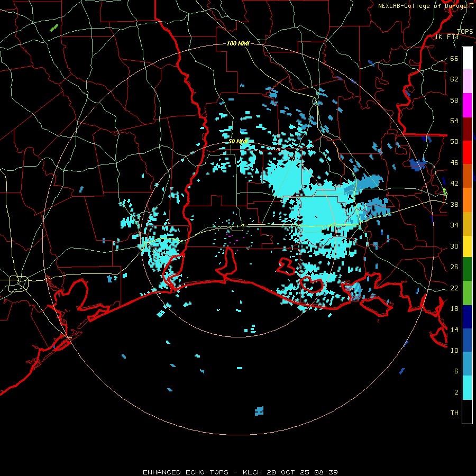This screenshot has height=476, width=476.
Task: Click the magenta 58 kft legend swatch
Action: click(467, 105)
